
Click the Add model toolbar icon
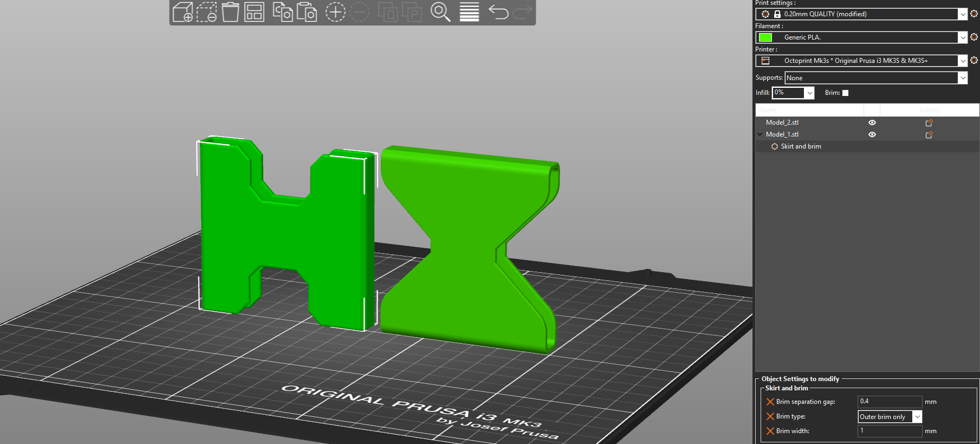point(183,12)
